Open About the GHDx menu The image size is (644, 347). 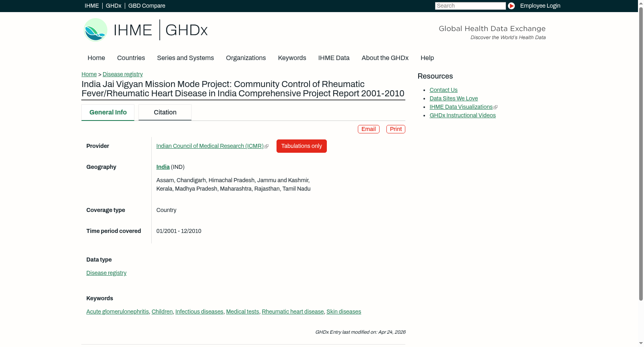(x=385, y=58)
